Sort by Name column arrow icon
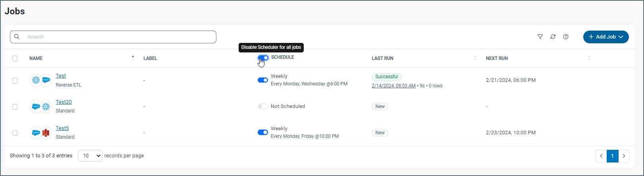Image resolution: width=644 pixels, height=176 pixels. (x=133, y=58)
